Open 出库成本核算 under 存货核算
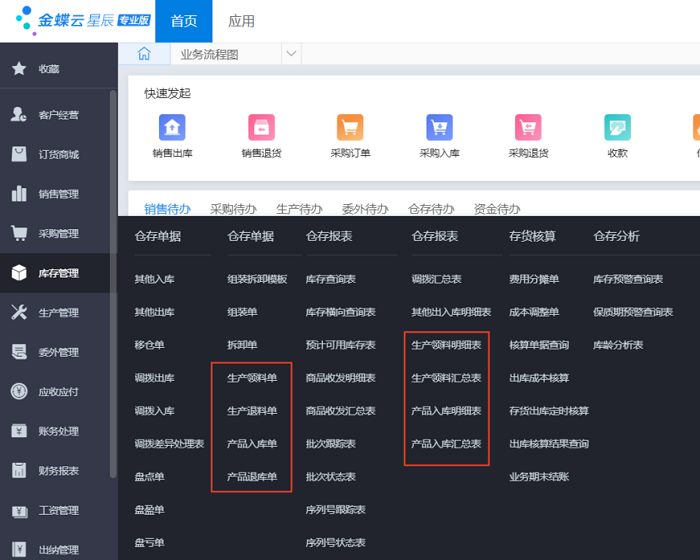 pyautogui.click(x=539, y=378)
